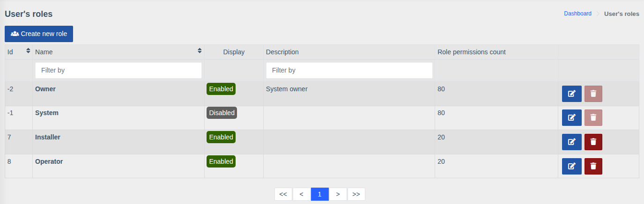Click the Id cell 7
644x204 pixels.
(9, 137)
